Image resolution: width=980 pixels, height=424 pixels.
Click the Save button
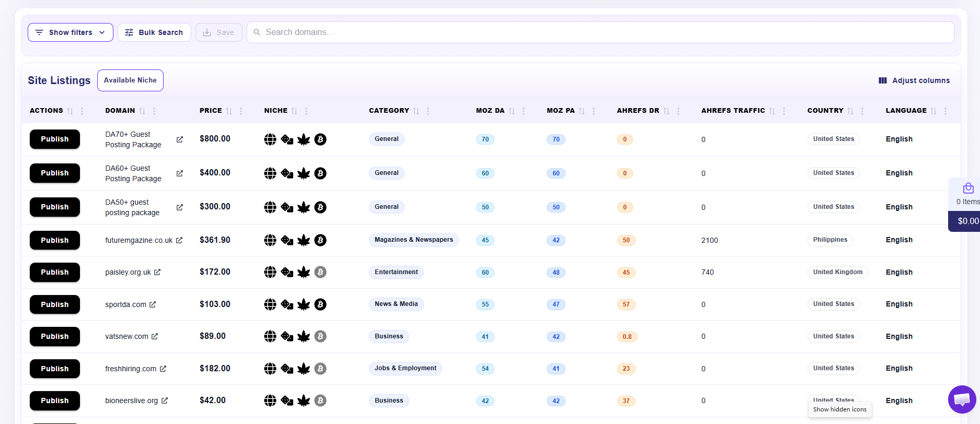click(218, 32)
